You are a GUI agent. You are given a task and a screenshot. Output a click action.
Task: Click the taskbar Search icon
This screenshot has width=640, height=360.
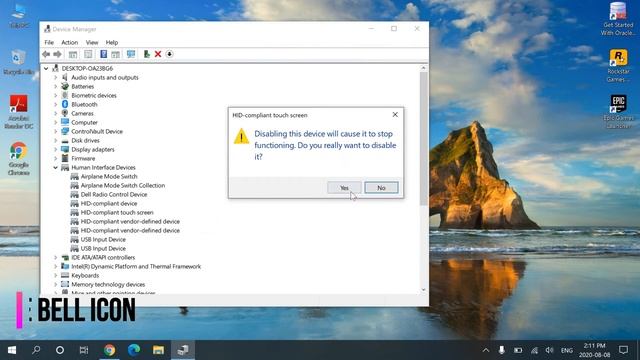[x=36, y=350]
